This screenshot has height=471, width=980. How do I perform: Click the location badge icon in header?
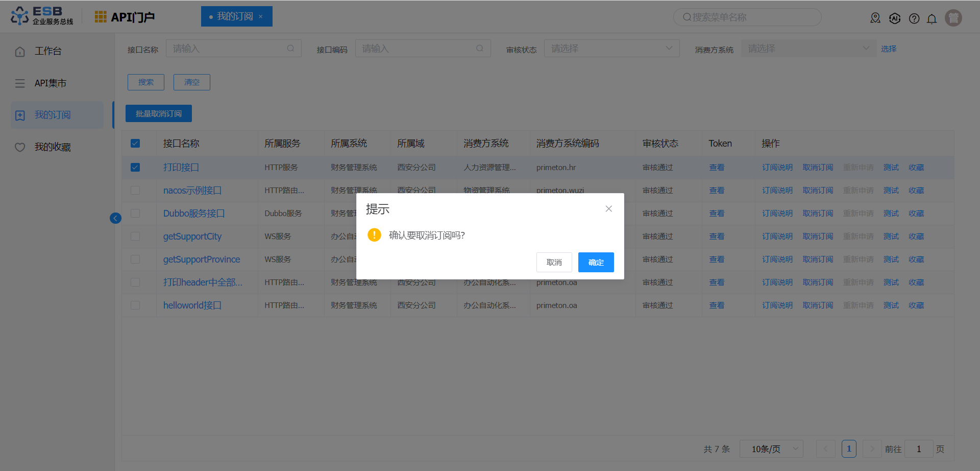coord(875,18)
